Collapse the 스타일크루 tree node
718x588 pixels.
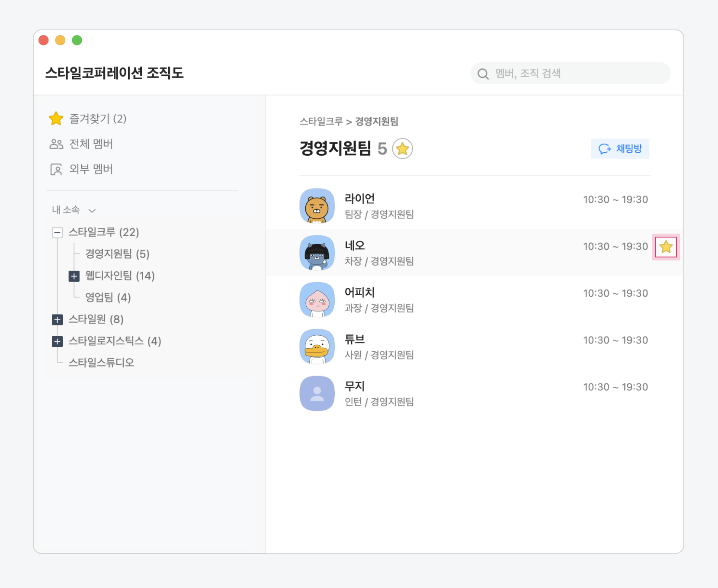[57, 233]
